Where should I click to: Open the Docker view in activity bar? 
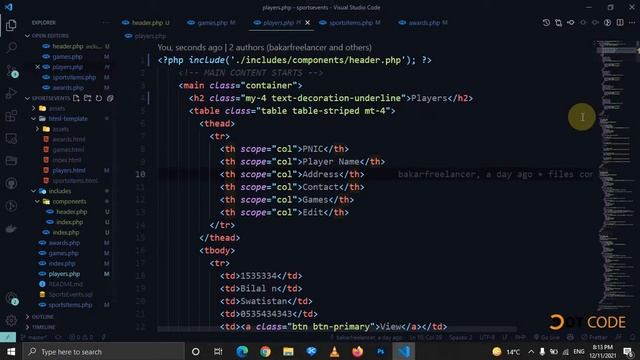(11, 229)
